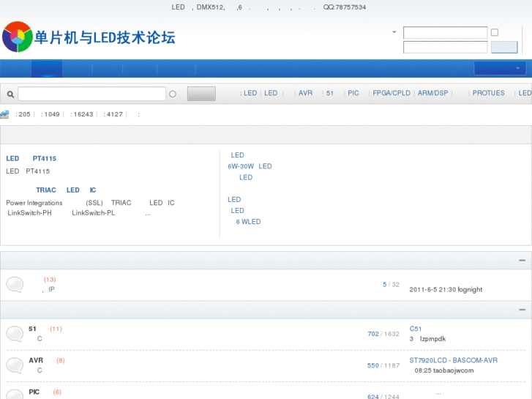Image resolution: width=532 pixels, height=399 pixels.
Task: Tick the remember-login checkbox
Action: (495, 32)
